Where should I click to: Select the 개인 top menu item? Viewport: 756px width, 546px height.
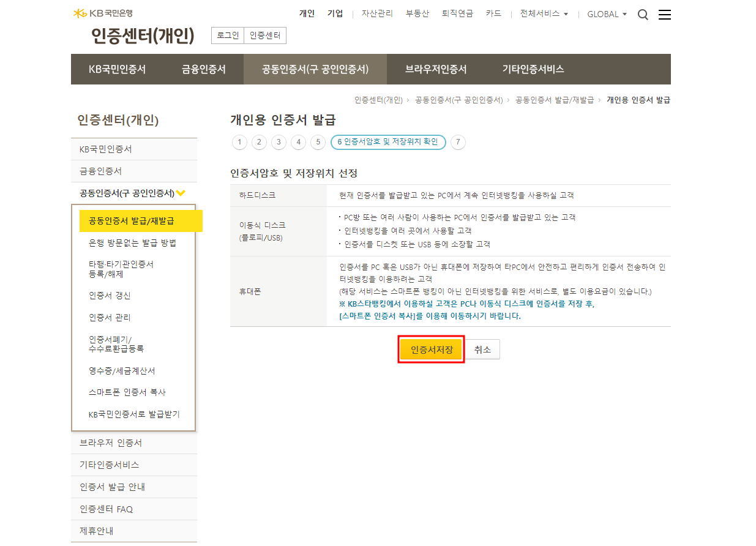[307, 13]
